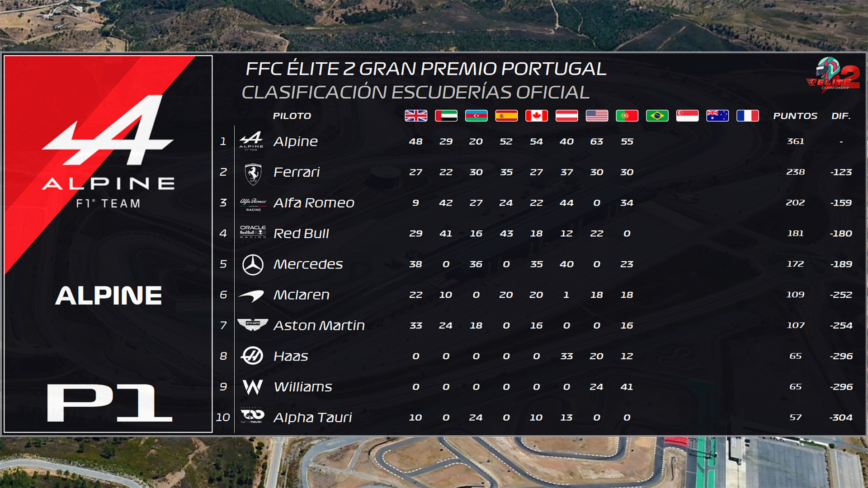Viewport: 868px width, 488px height.
Task: Click the DIF. column header
Action: [841, 116]
